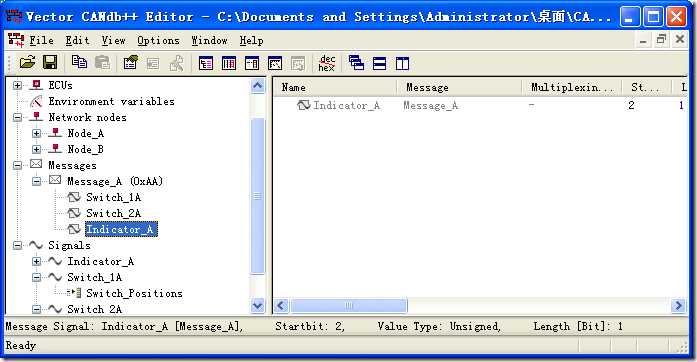Image resolution: width=697 pixels, height=362 pixels.
Task: Open the File menu
Action: 41,40
